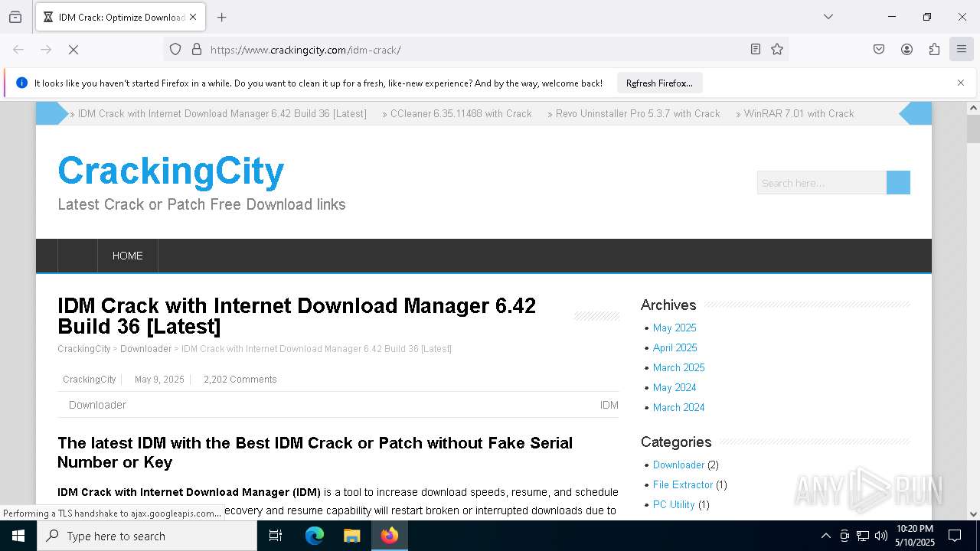
Task: Open Firefox View icon in tab strip
Action: 15,17
